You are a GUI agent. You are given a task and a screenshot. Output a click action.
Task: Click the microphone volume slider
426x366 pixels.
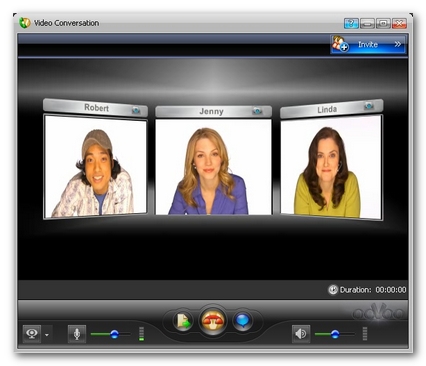(x=111, y=334)
